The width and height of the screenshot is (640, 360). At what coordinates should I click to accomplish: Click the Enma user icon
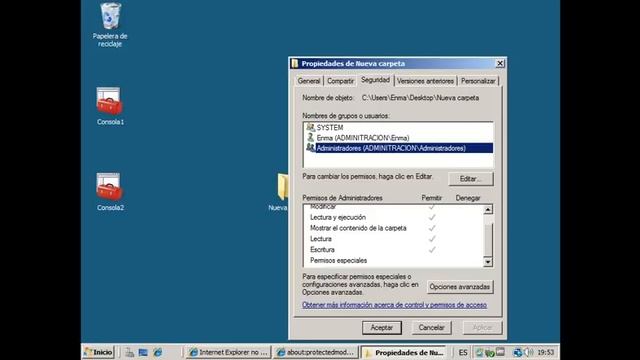[311, 138]
